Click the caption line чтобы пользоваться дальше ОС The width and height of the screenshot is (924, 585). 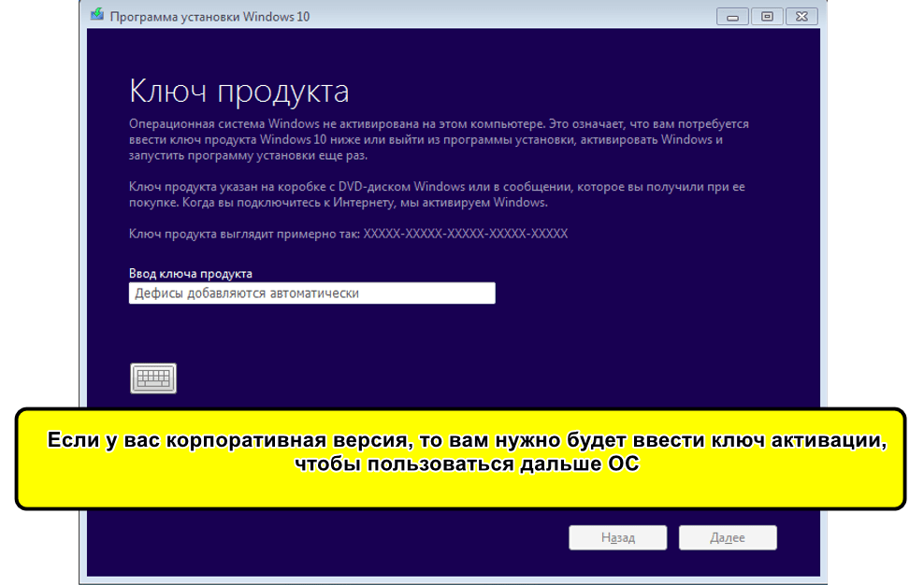465,464
